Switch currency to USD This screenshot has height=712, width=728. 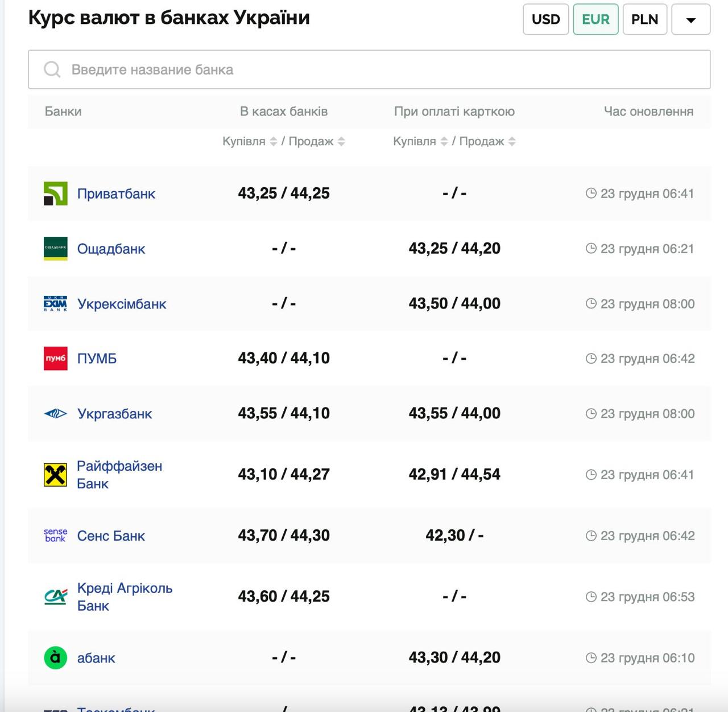coord(545,19)
